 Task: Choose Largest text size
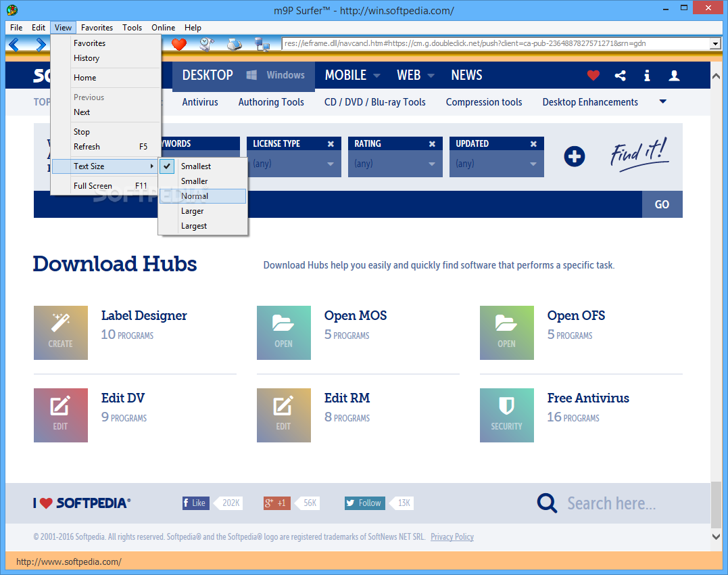tap(203, 226)
